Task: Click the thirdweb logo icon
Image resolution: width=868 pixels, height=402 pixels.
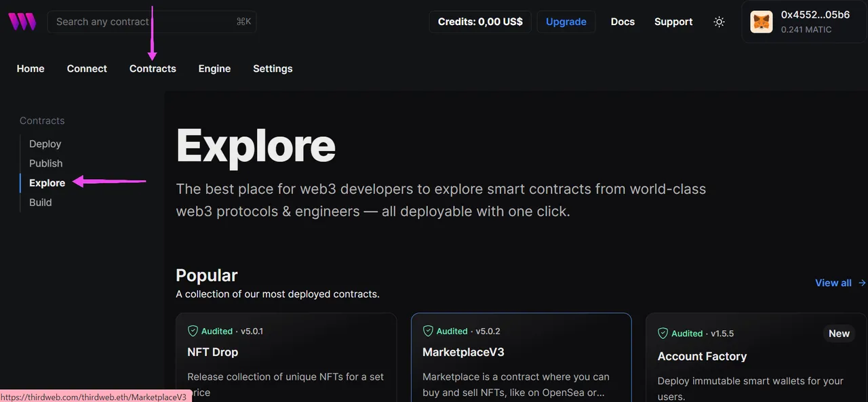Action: (22, 22)
